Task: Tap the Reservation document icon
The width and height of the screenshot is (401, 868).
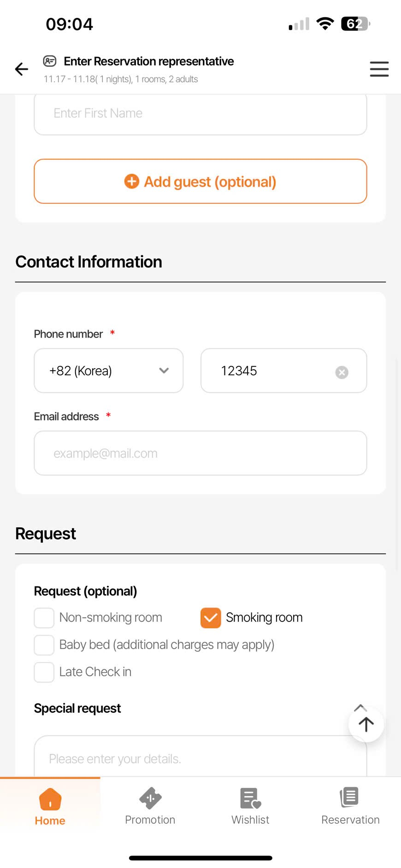Action: (350, 797)
